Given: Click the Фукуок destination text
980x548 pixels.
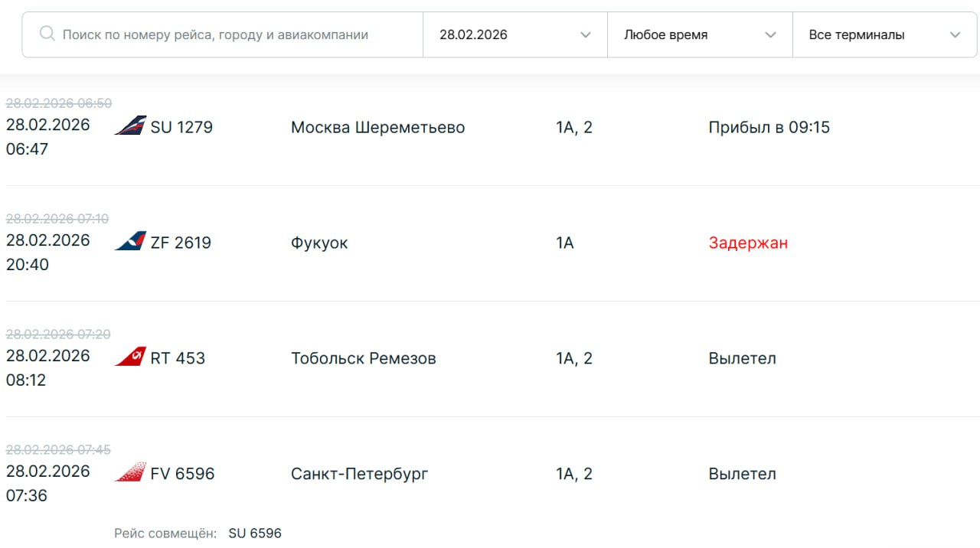Looking at the screenshot, I should (x=319, y=243).
